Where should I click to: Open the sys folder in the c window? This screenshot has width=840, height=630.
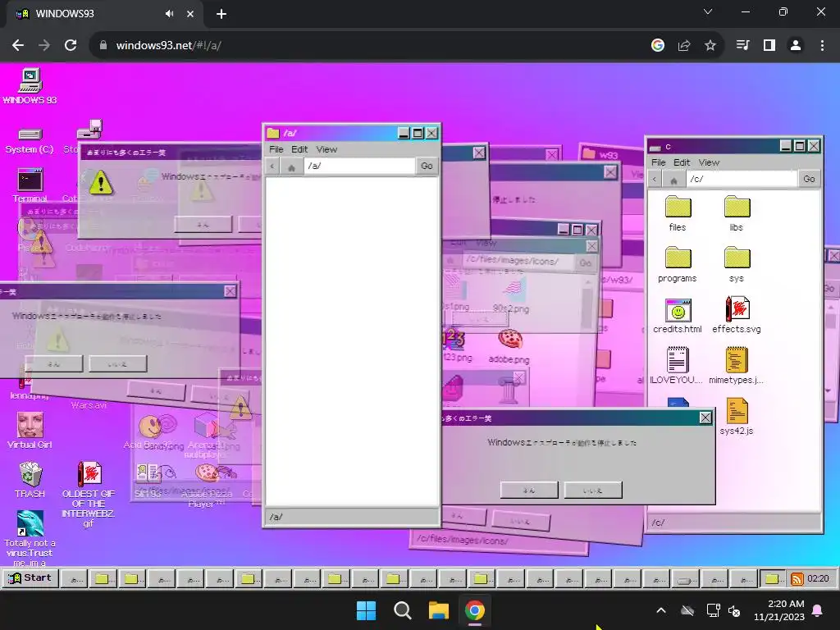pyautogui.click(x=737, y=265)
